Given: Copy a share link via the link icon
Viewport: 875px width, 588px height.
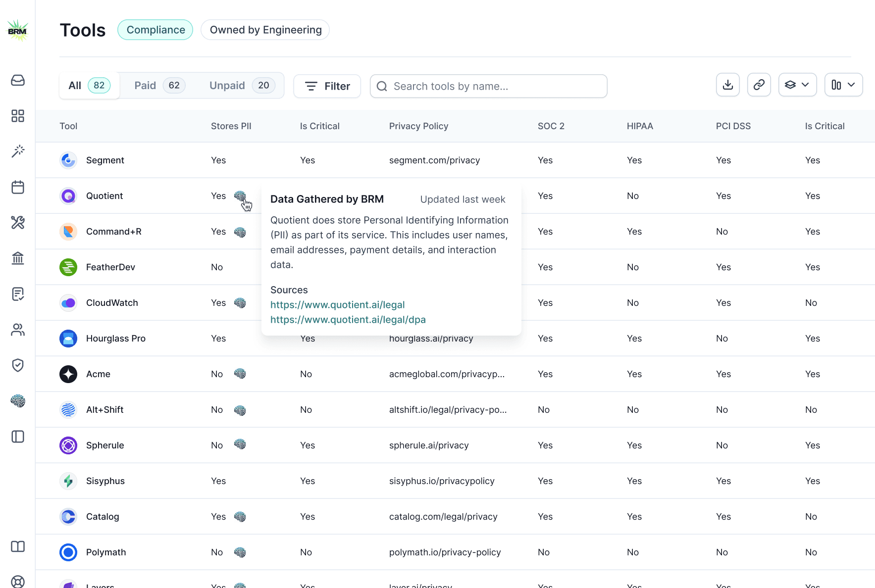Looking at the screenshot, I should coord(759,85).
